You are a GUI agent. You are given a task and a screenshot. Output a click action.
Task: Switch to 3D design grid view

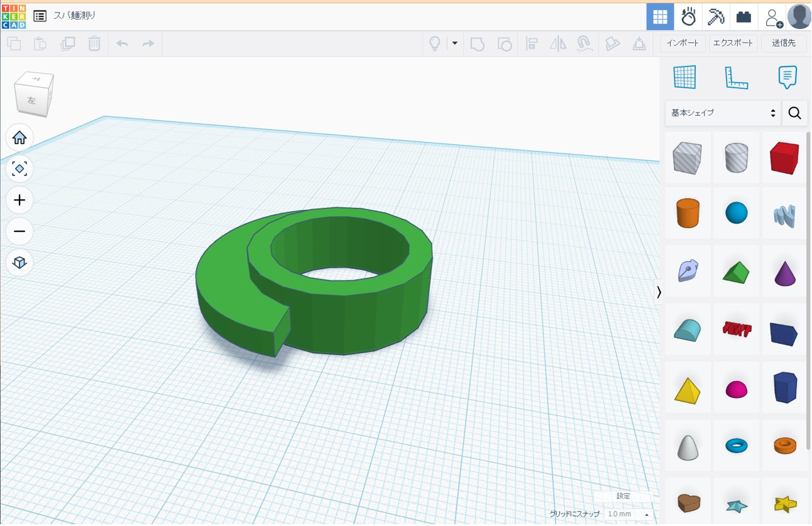(x=660, y=17)
